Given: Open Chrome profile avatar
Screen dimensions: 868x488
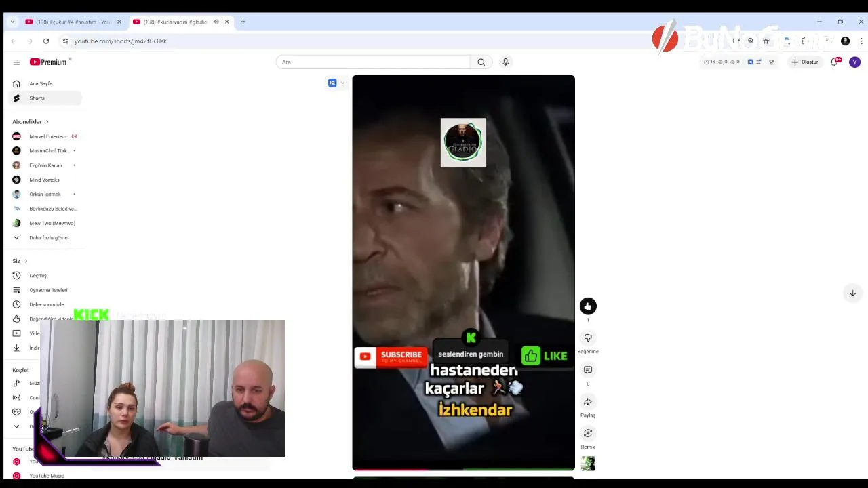Looking at the screenshot, I should (845, 41).
